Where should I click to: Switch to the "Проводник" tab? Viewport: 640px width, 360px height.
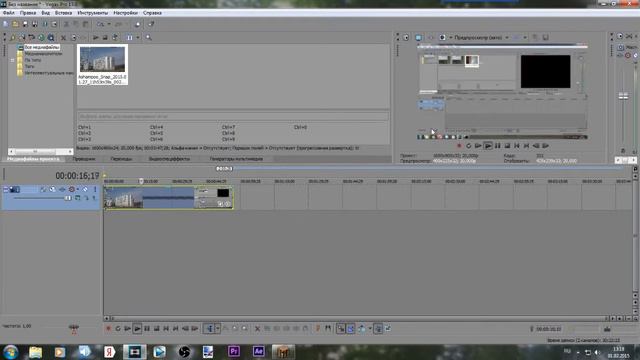[84, 159]
